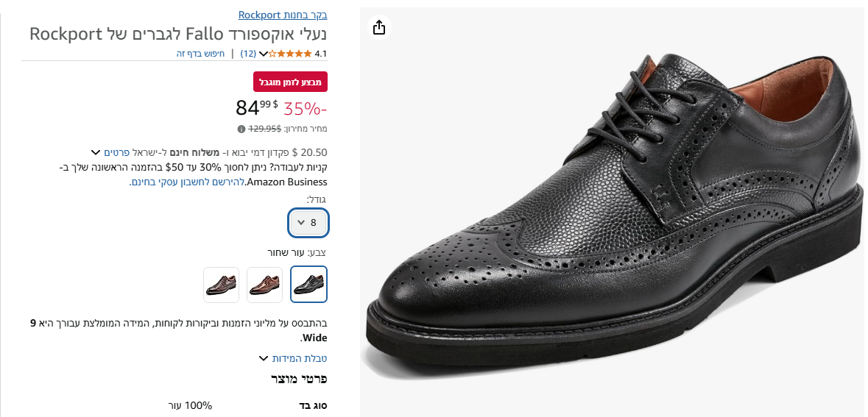The height and width of the screenshot is (417, 868).
Task: Click the 4.1 rating number
Action: [x=320, y=54]
